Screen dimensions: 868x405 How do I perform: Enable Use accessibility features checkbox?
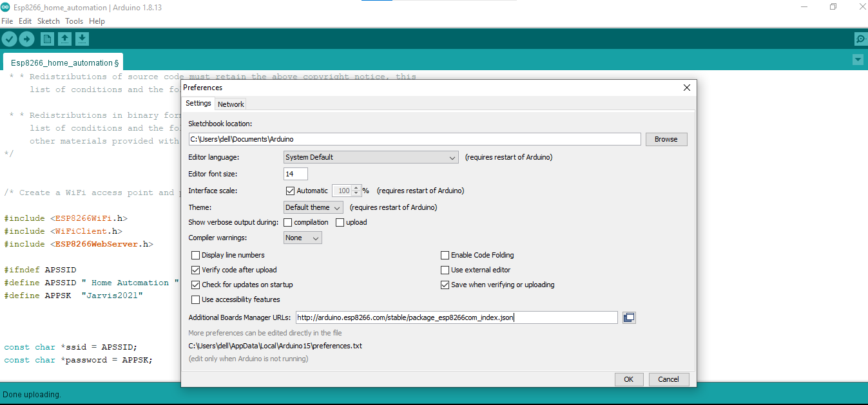(196, 299)
